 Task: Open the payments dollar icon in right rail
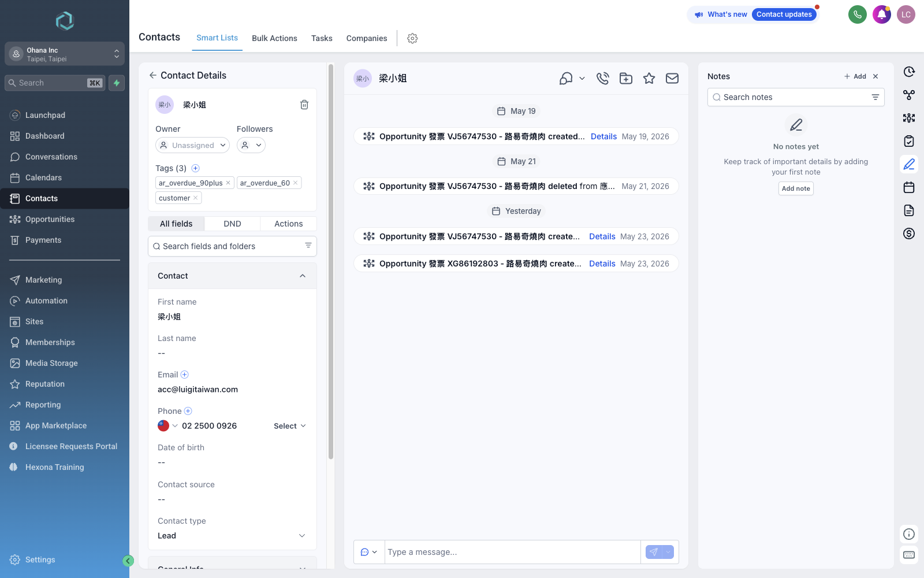pyautogui.click(x=909, y=234)
